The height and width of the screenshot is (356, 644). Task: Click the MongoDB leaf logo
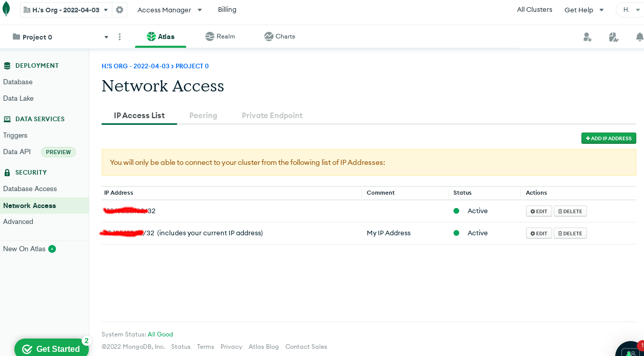click(7, 9)
